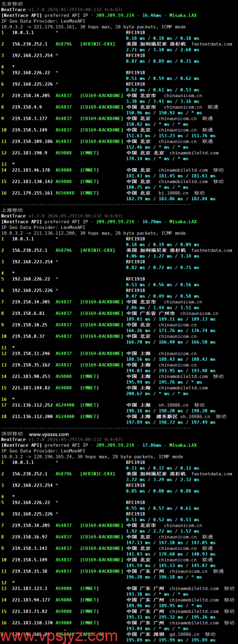Select hop IP 219.158.16.97

click(30, 536)
